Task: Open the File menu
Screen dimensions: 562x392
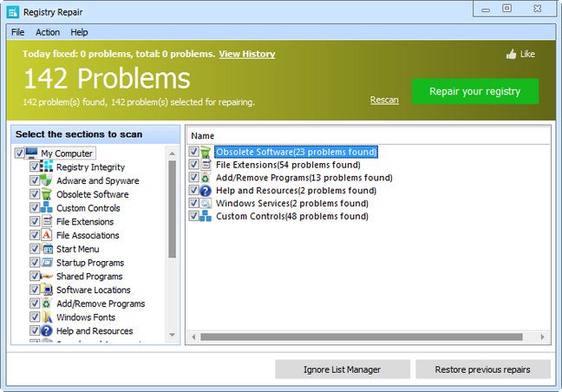Action: 17,32
